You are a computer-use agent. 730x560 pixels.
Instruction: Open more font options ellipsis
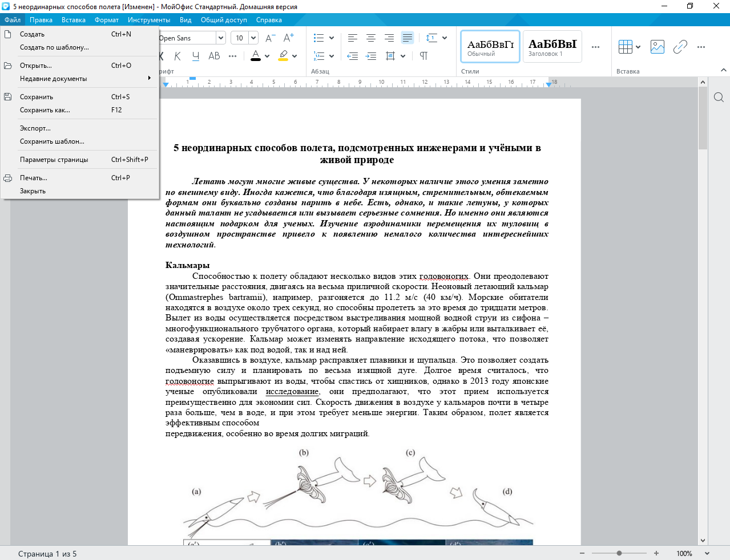(232, 56)
